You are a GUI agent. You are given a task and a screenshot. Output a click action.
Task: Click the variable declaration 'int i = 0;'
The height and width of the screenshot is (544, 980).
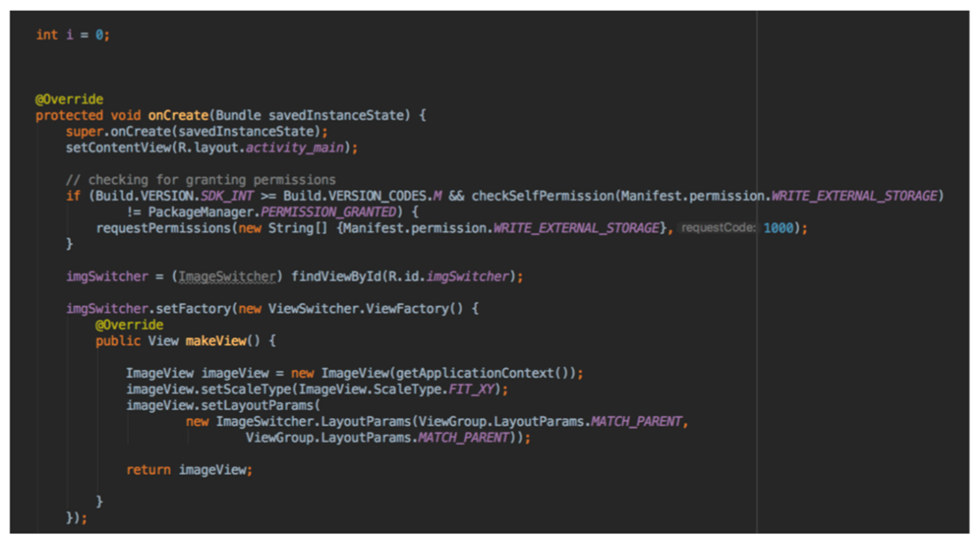(73, 35)
